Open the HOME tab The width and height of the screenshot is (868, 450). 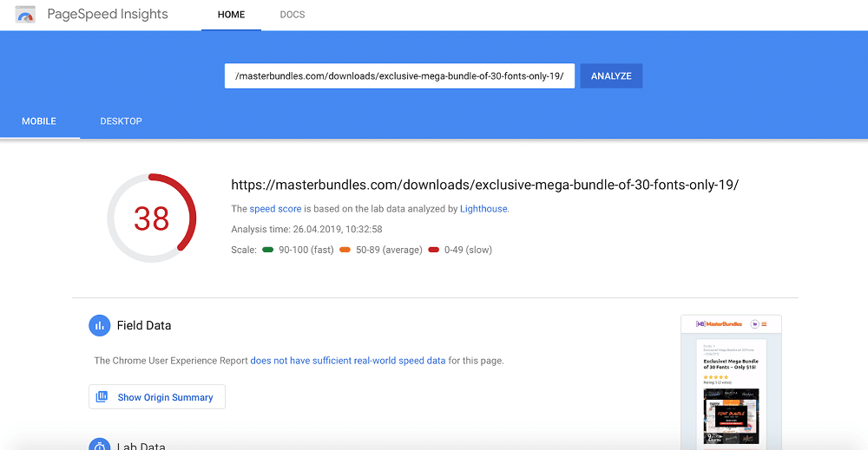[x=231, y=15]
